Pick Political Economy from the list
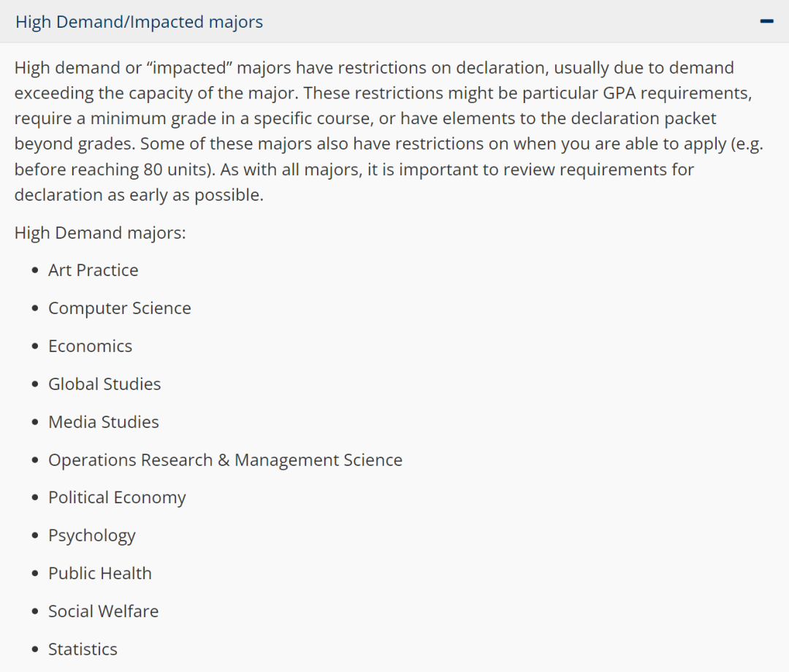 (117, 498)
